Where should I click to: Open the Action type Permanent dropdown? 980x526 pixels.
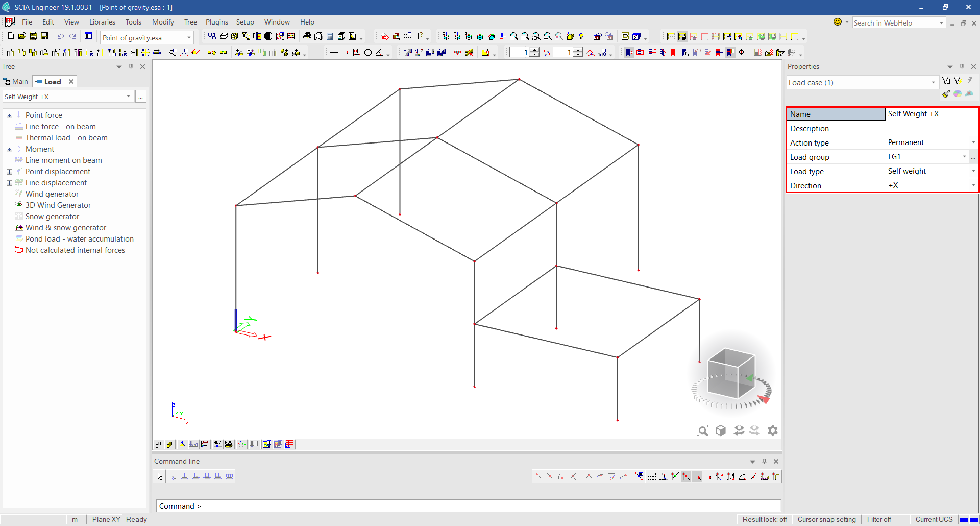pos(973,142)
